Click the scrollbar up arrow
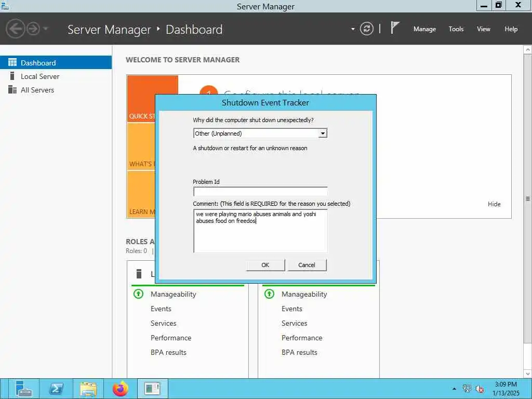The height and width of the screenshot is (399, 532). (528, 50)
